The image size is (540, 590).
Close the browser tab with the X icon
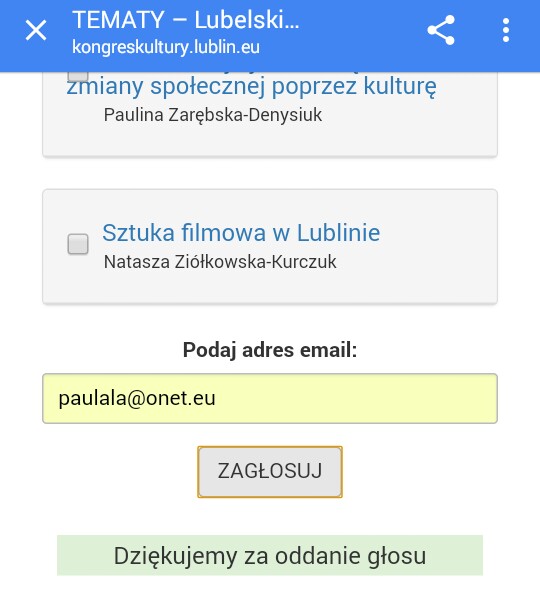coord(36,30)
